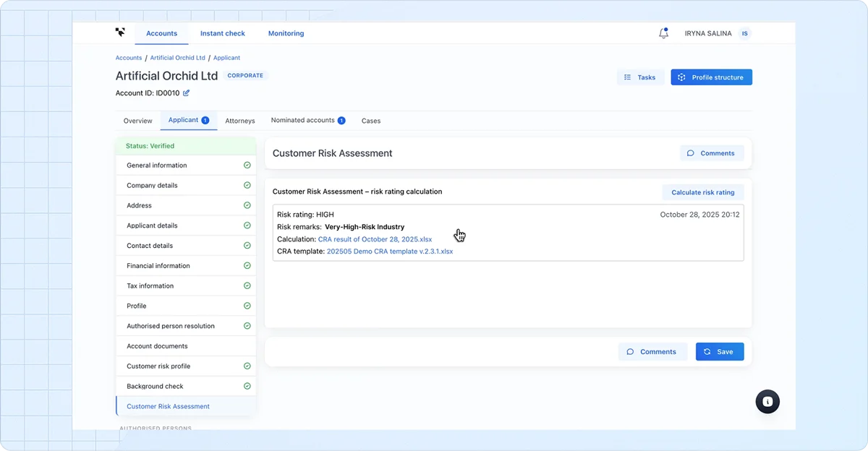
Task: Click the Company details green check icon
Action: click(x=247, y=186)
